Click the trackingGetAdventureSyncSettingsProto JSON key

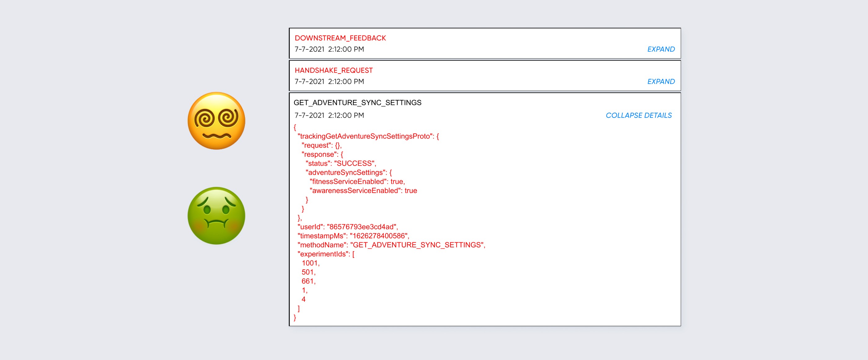[x=365, y=136]
